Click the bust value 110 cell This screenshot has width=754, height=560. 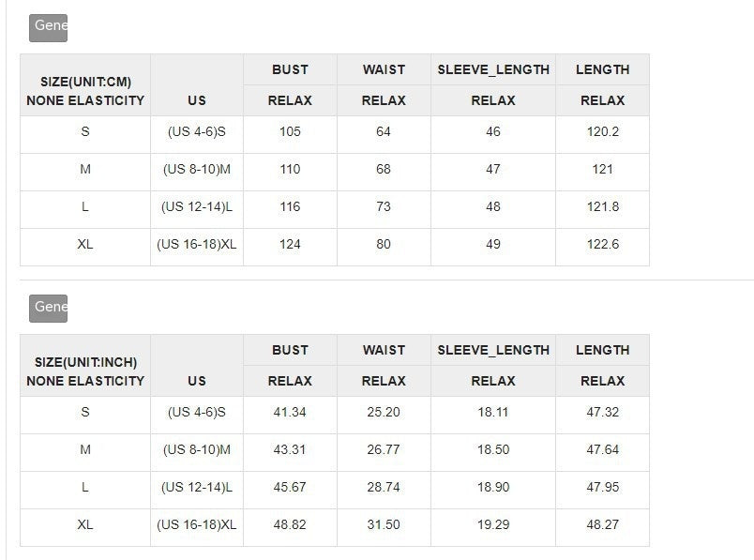(290, 170)
